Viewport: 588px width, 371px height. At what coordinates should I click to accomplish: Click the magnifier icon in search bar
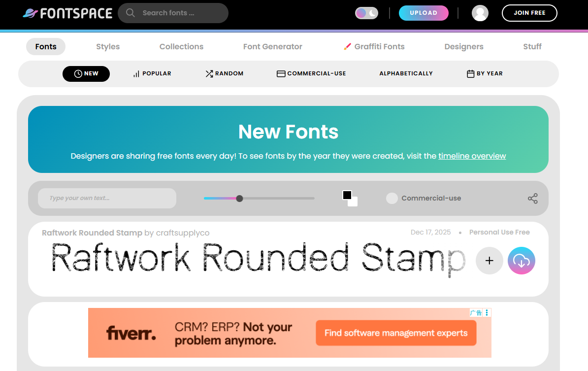tap(131, 13)
